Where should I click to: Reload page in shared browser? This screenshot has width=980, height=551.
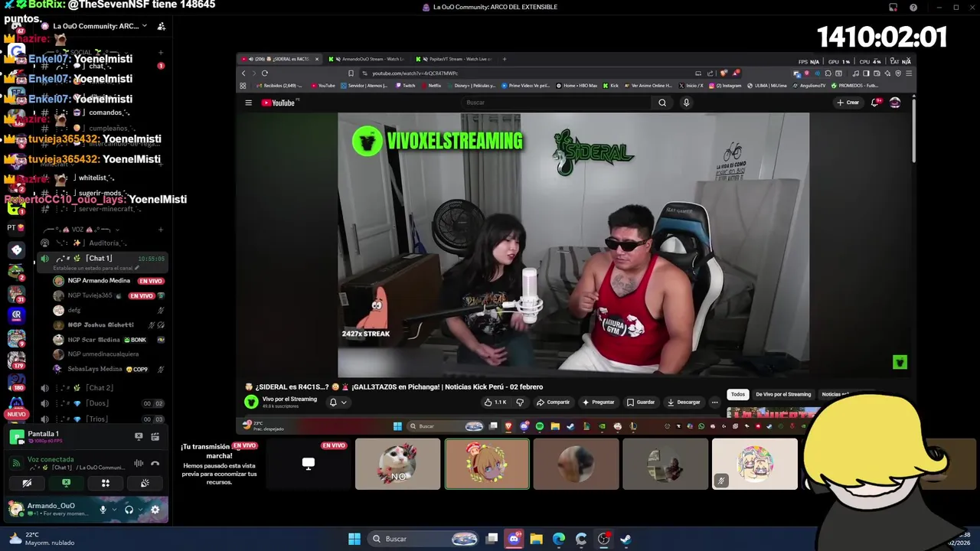click(x=264, y=73)
